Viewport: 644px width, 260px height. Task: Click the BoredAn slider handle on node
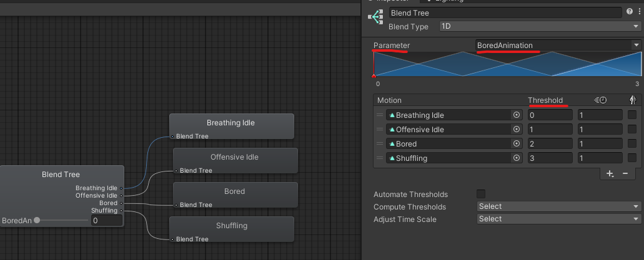[x=37, y=220]
